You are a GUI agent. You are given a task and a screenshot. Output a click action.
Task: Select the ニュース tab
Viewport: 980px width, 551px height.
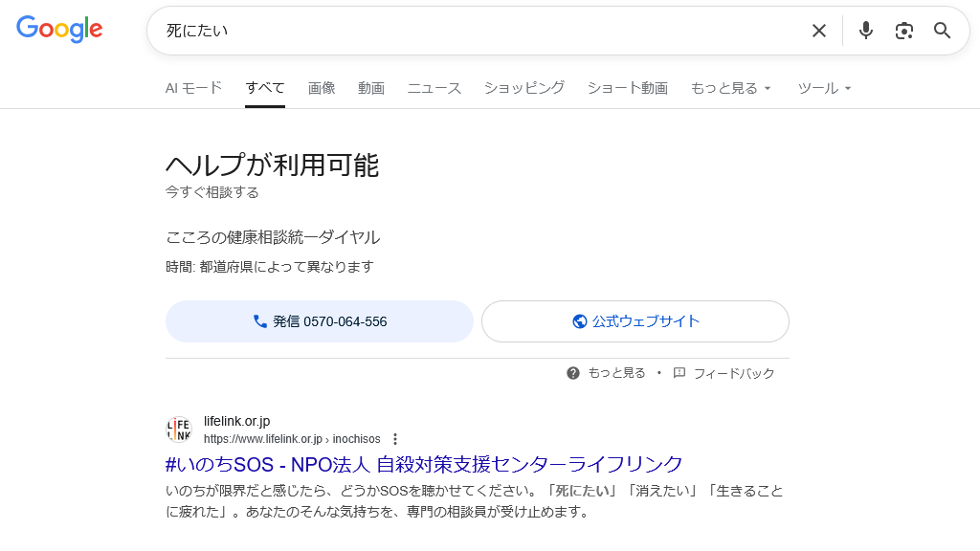tap(434, 88)
